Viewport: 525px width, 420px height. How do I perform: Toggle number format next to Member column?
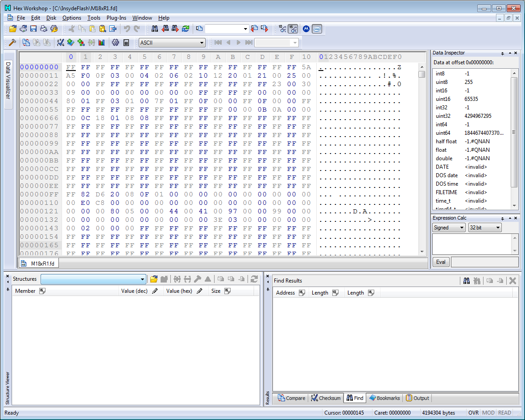pyautogui.click(x=42, y=291)
